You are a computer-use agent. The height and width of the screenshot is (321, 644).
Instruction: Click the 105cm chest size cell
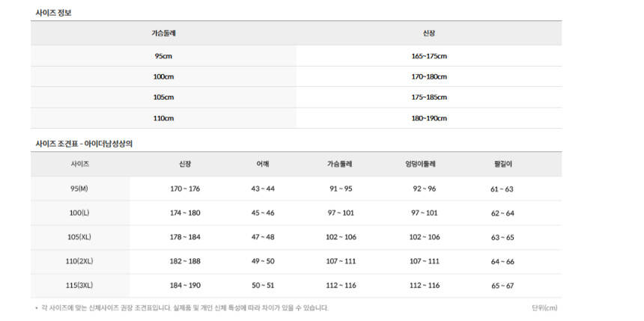click(x=163, y=97)
